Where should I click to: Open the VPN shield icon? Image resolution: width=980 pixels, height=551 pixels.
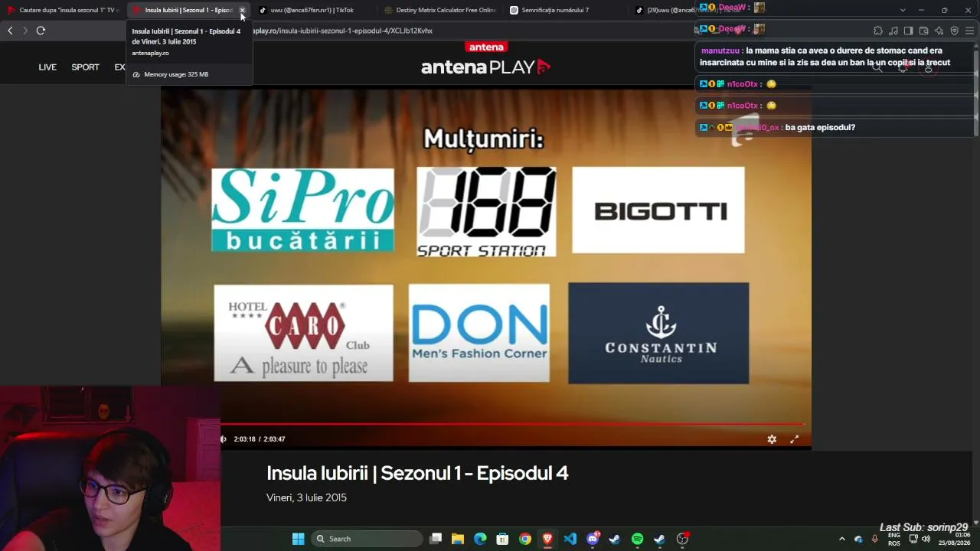954,31
